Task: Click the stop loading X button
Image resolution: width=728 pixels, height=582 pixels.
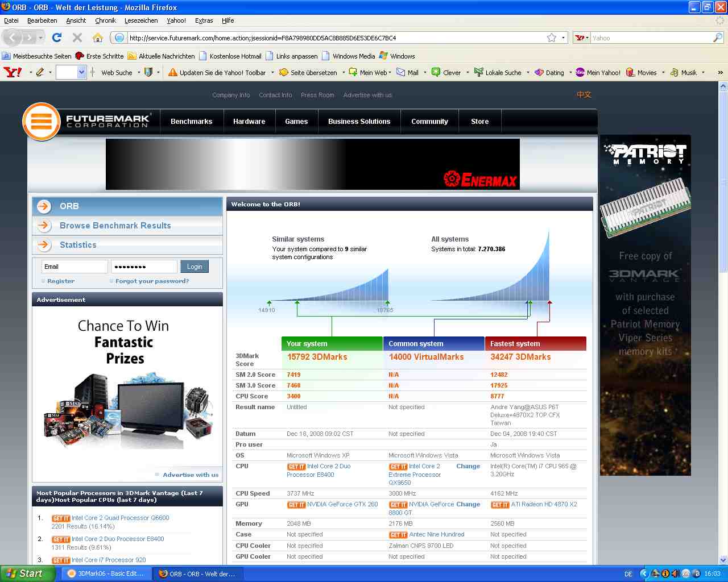Action: [77, 38]
